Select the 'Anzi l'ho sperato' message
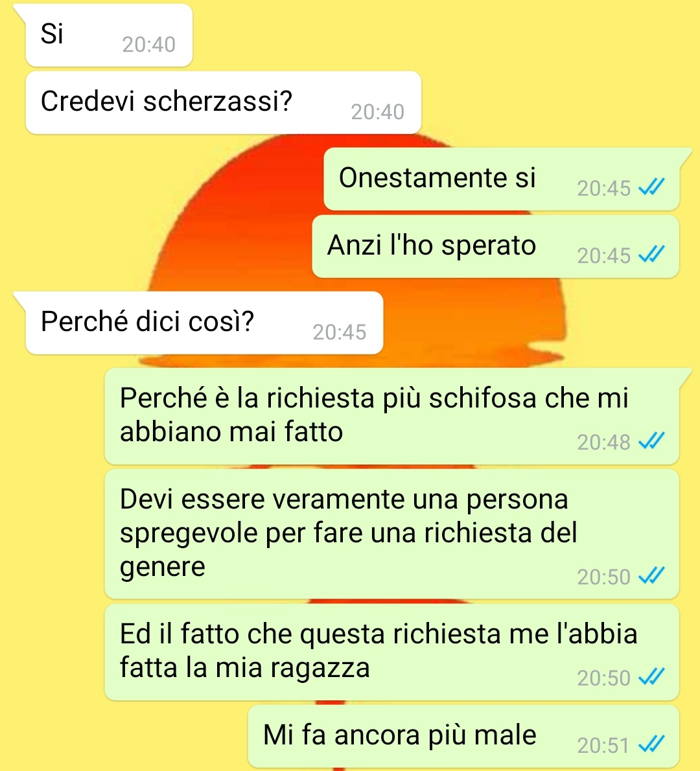This screenshot has width=700, height=771. tap(495, 246)
